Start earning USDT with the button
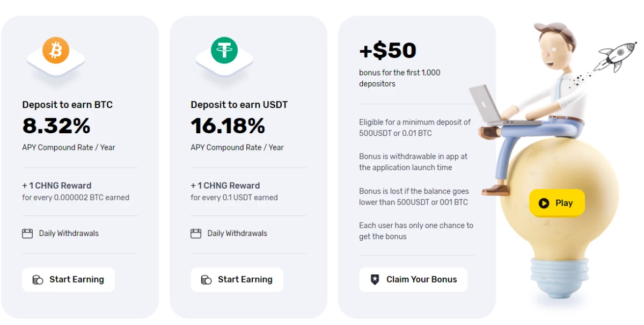The image size is (644, 325). (x=237, y=279)
